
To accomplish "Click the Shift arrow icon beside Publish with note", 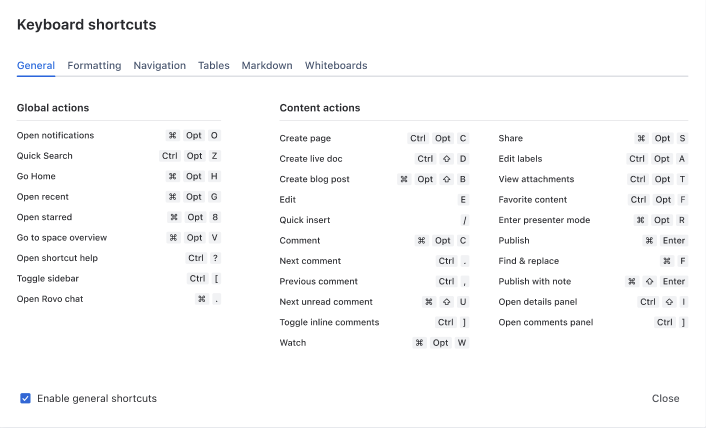I will pos(649,282).
